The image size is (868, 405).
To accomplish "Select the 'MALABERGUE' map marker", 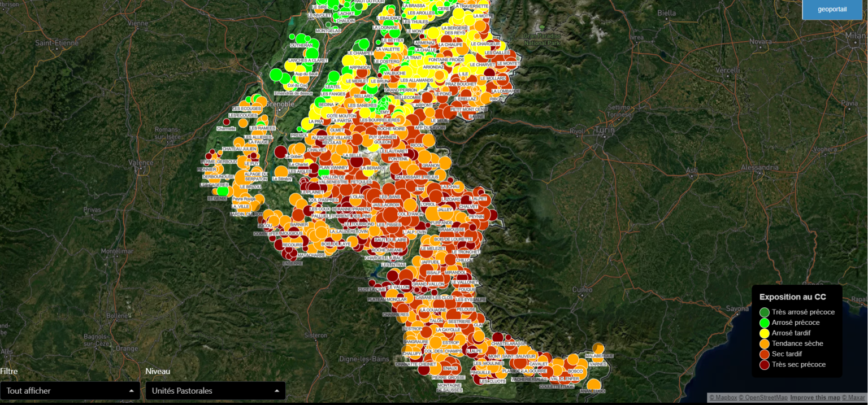I will pos(598,349).
